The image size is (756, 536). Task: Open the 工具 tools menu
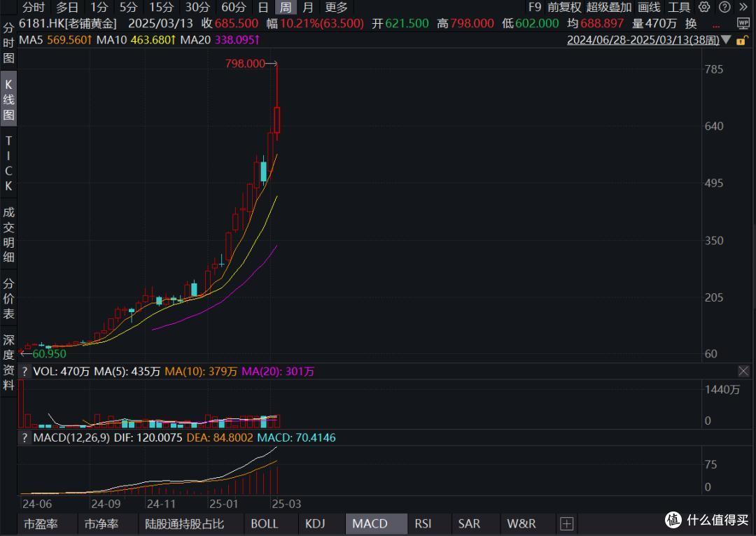(x=679, y=7)
